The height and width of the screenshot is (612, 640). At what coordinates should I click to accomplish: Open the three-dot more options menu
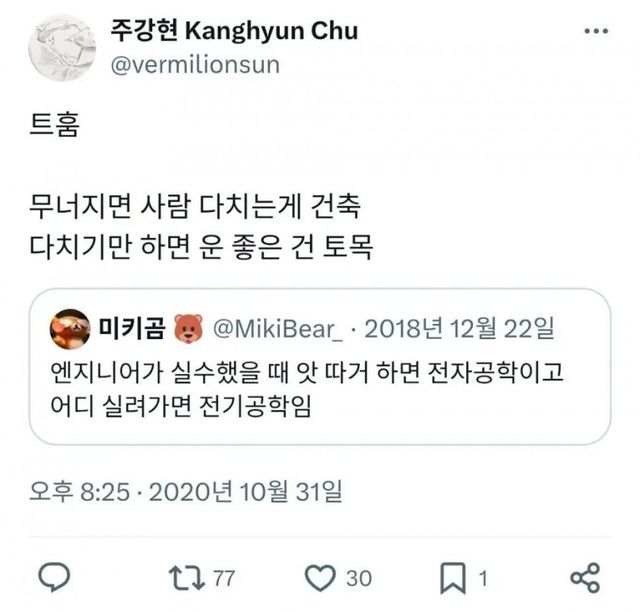[x=596, y=31]
